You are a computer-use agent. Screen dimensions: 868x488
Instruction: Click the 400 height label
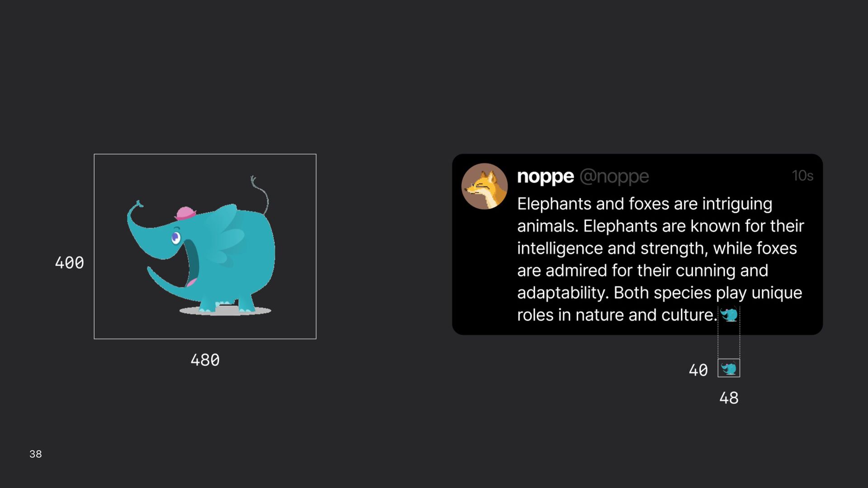point(70,263)
